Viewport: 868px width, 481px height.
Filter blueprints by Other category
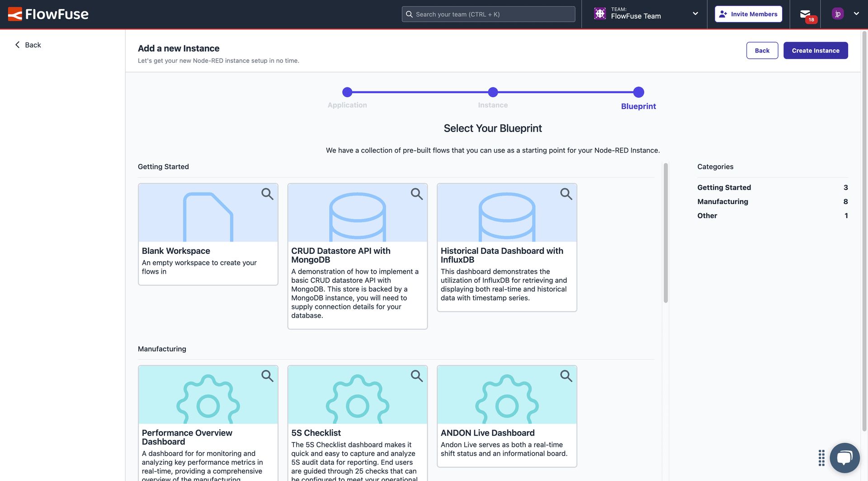point(707,215)
